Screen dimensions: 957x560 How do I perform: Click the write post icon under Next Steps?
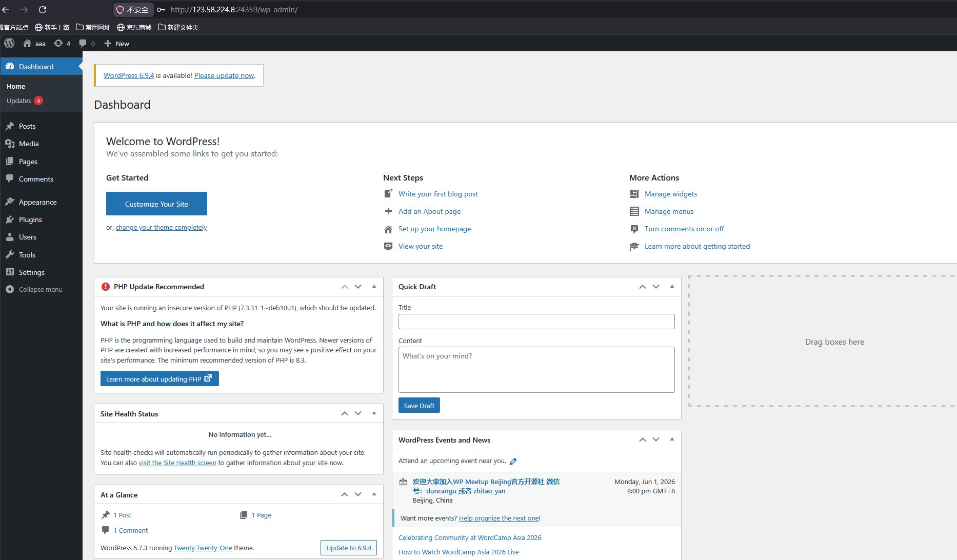388,194
